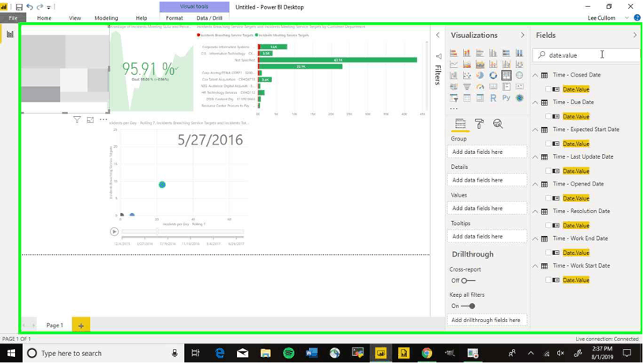Open the visual's filter funnel icon
This screenshot has height=364, width=644.
tap(77, 120)
